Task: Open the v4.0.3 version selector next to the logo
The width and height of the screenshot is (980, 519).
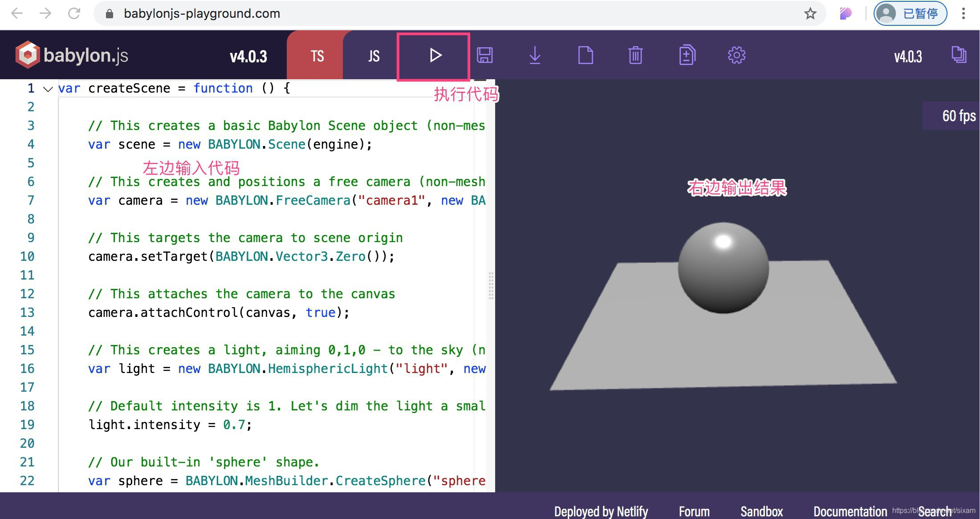Action: (248, 56)
